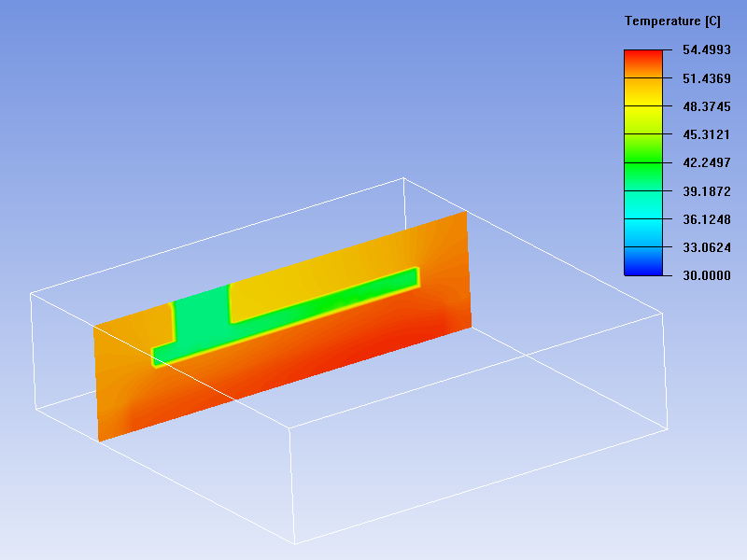Select the 48.3745 legend value
747x560 pixels.
coord(707,106)
